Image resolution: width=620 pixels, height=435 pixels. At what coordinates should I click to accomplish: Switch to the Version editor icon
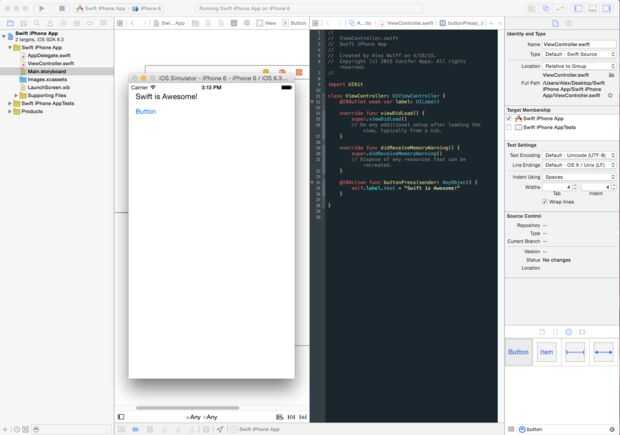pyautogui.click(x=560, y=8)
